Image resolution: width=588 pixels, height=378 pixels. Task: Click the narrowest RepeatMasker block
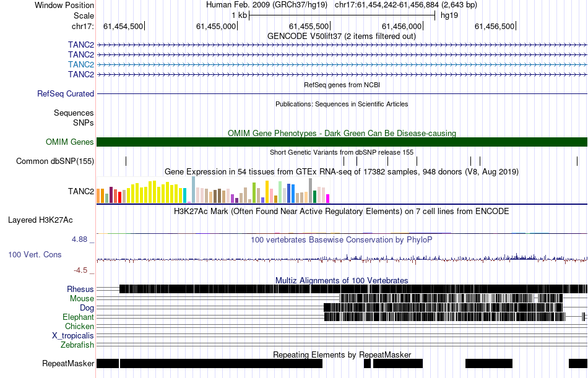tap(367, 363)
